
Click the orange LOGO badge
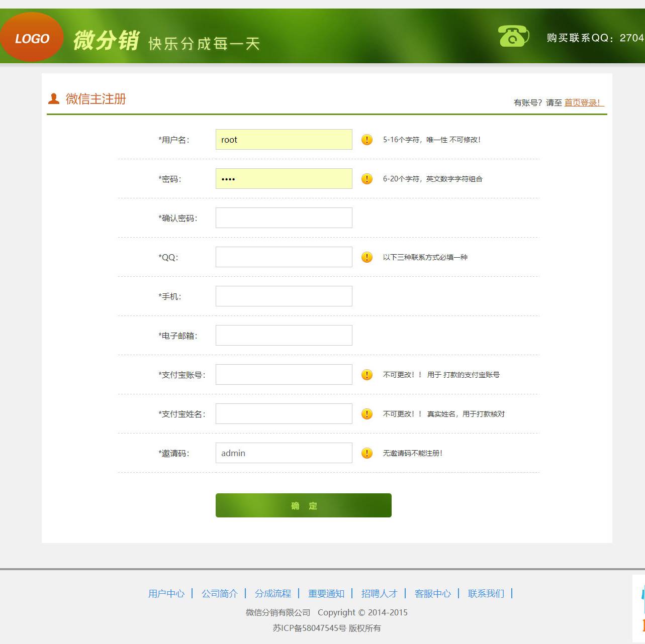click(32, 38)
